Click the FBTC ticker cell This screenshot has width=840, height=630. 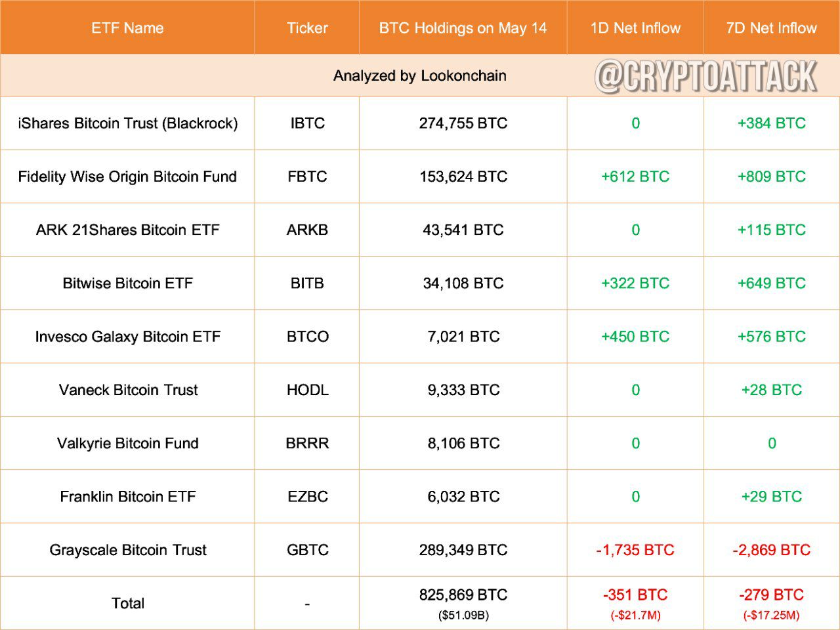pos(307,177)
